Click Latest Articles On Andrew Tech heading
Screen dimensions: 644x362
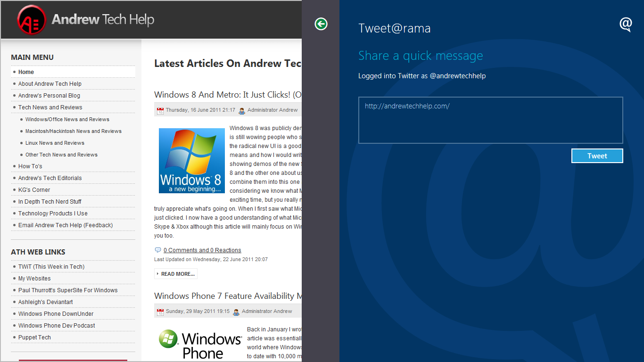tap(228, 64)
